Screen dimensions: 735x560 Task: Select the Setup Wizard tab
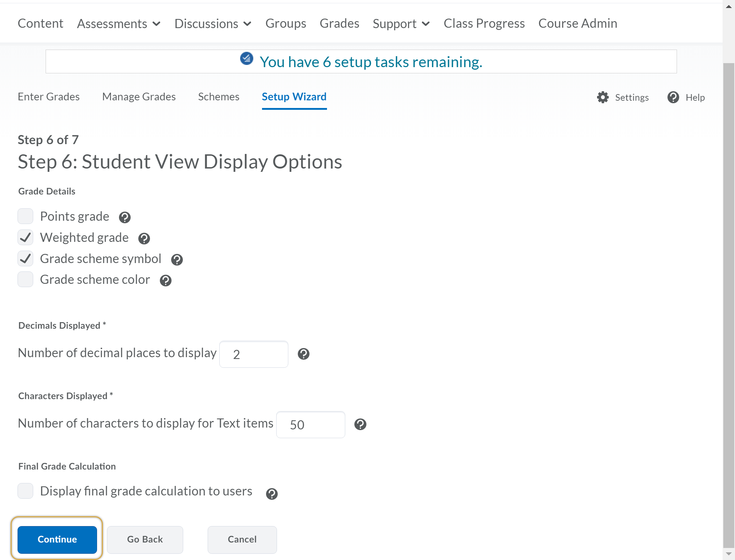point(294,97)
